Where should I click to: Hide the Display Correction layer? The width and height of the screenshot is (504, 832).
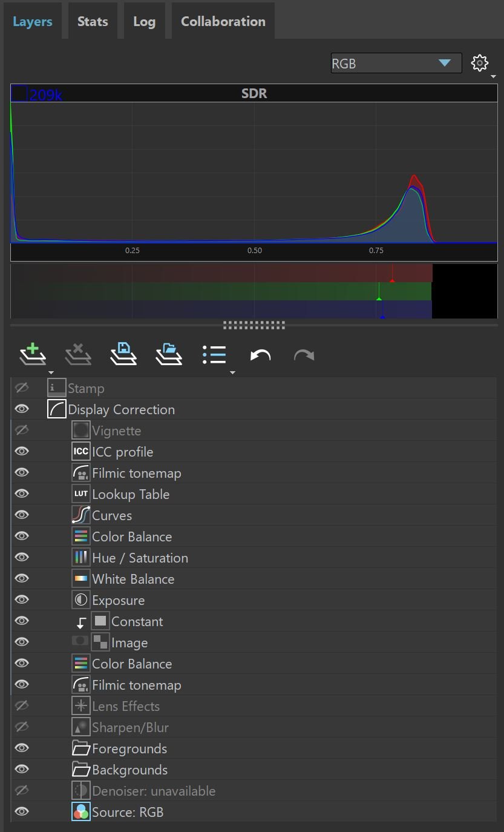[x=22, y=409]
